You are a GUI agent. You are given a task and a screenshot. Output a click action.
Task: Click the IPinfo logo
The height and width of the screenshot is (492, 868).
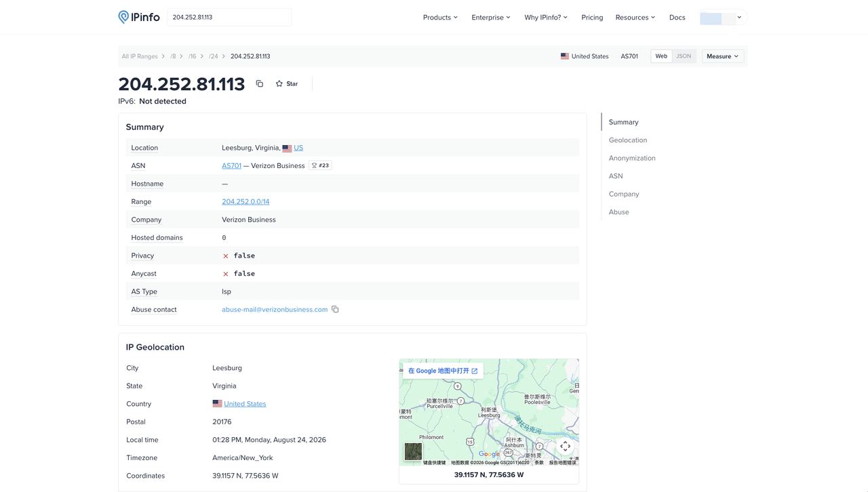(139, 17)
